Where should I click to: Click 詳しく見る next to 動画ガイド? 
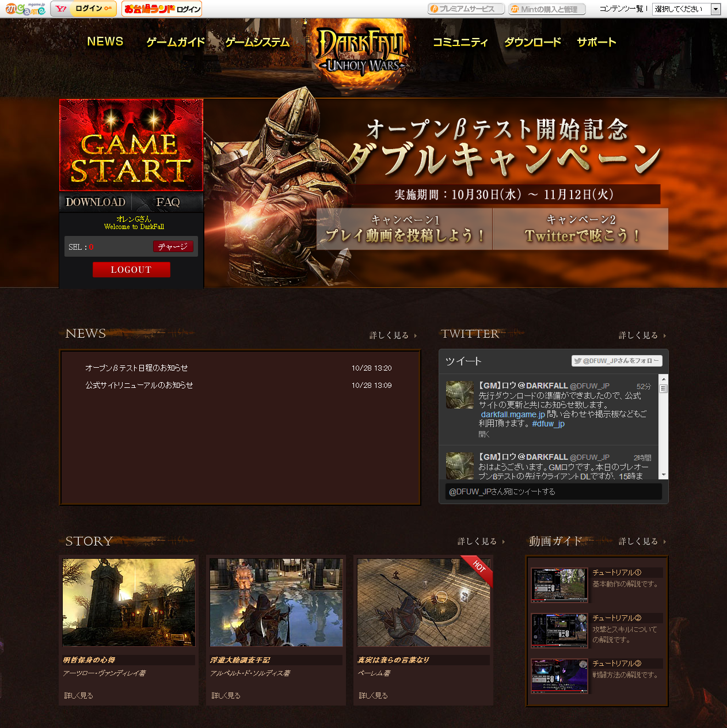642,541
